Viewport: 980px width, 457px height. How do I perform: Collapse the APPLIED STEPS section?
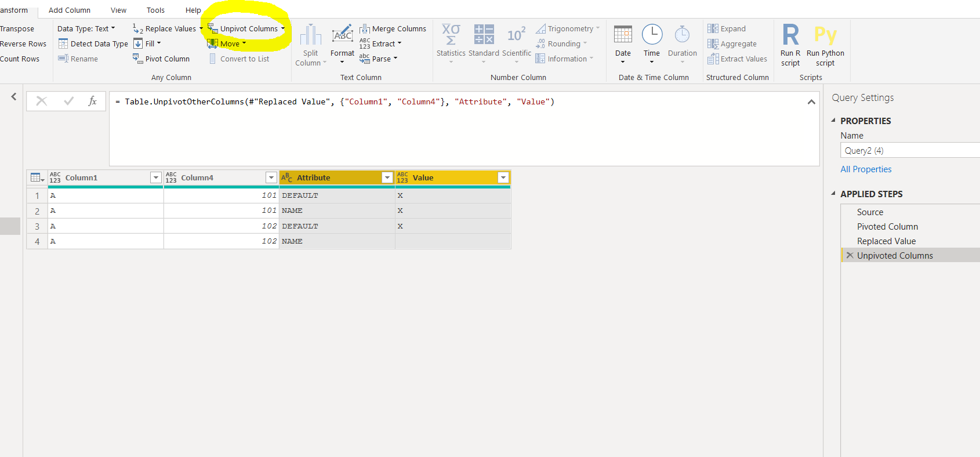point(833,194)
